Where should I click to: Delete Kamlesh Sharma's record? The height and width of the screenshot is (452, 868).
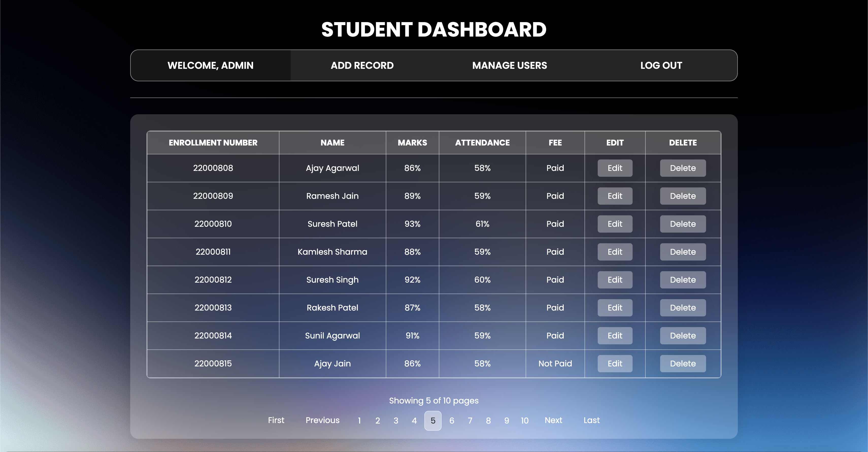[683, 252]
